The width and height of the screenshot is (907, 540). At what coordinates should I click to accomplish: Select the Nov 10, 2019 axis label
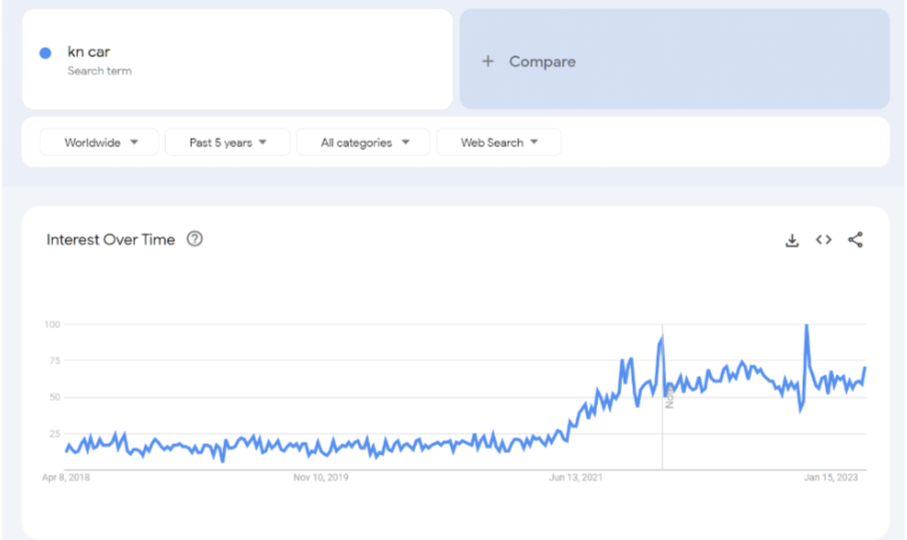(x=321, y=478)
